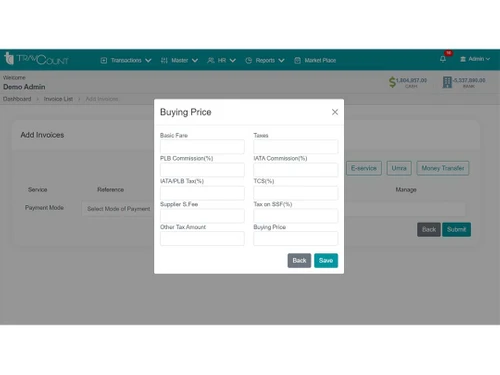Image resolution: width=500 pixels, height=375 pixels.
Task: Click the Buying Price input field
Action: tap(296, 239)
